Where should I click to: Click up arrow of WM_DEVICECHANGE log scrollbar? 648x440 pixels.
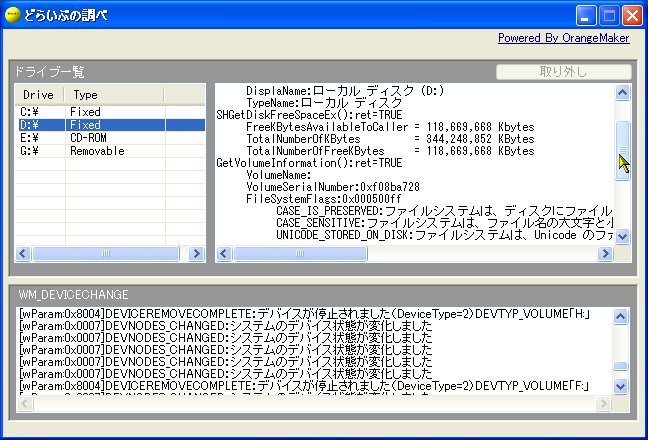point(621,316)
